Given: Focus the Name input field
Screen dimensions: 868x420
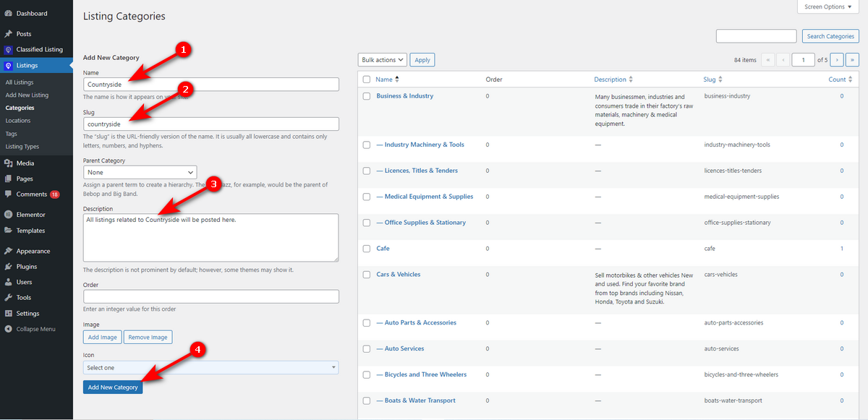Looking at the screenshot, I should pos(211,84).
